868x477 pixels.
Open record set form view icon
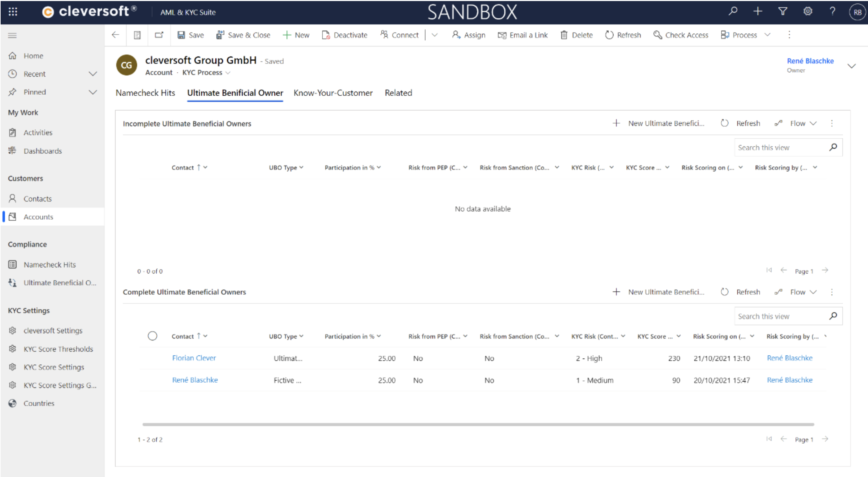tap(137, 35)
